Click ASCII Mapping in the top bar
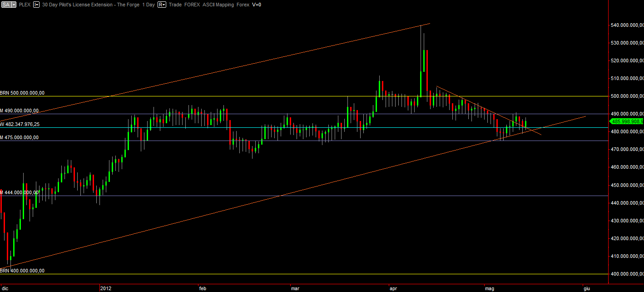The width and height of the screenshot is (644, 292). coord(219,5)
